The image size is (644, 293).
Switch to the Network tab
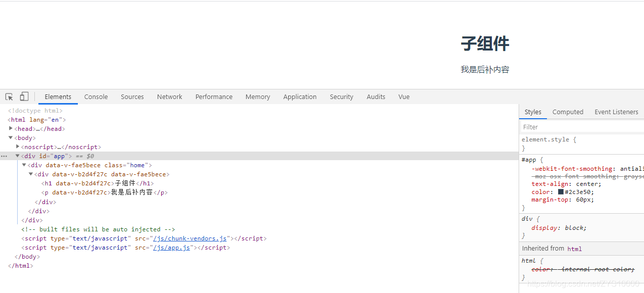point(169,96)
